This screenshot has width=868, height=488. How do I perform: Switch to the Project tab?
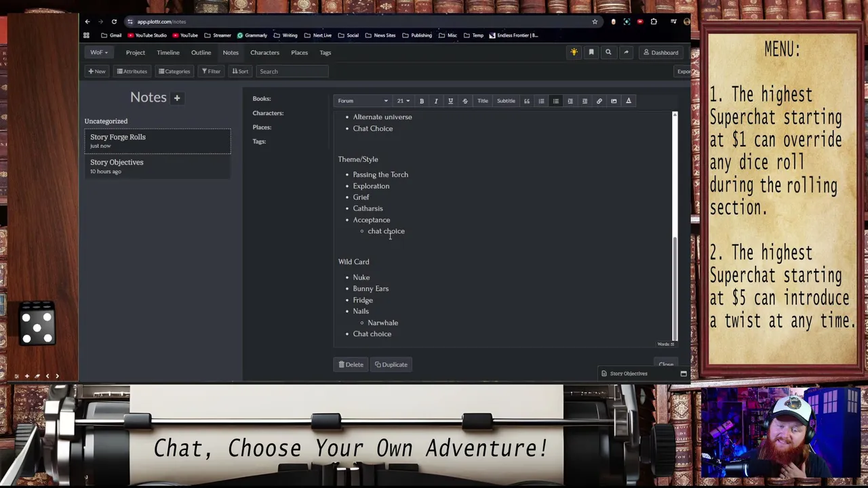pos(135,52)
